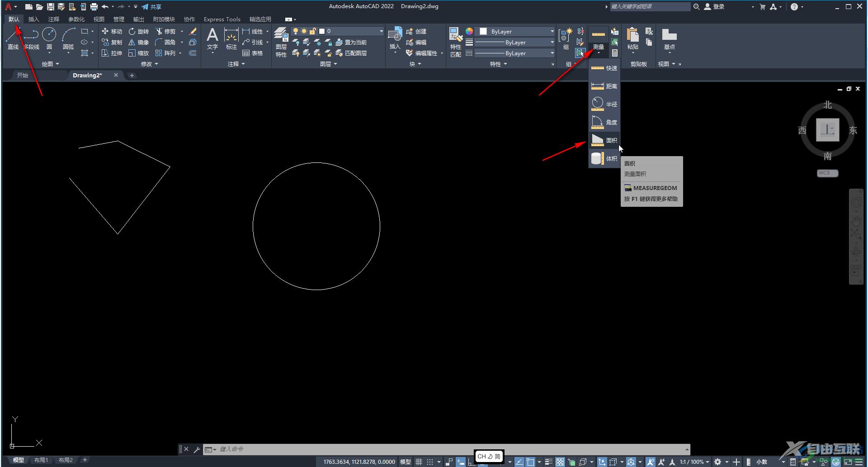Open the ByLayer linetype dropdown
Screen dimensions: 868x467
click(x=514, y=53)
